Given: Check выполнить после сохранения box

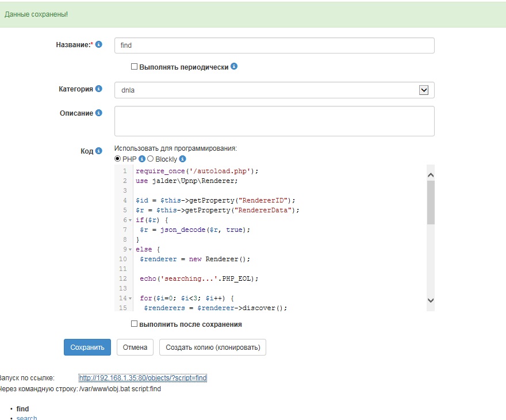Looking at the screenshot, I should pyautogui.click(x=135, y=324).
